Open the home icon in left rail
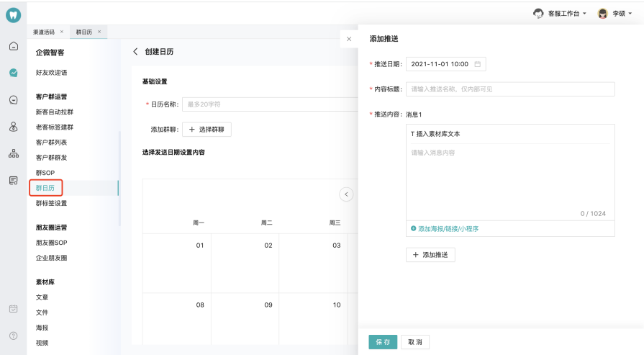This screenshot has height=355, width=644. pos(13,46)
